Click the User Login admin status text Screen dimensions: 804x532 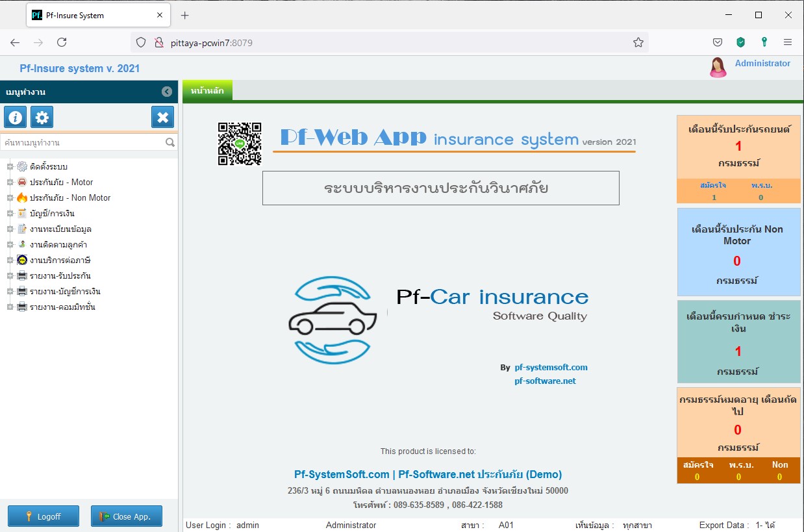click(222, 525)
